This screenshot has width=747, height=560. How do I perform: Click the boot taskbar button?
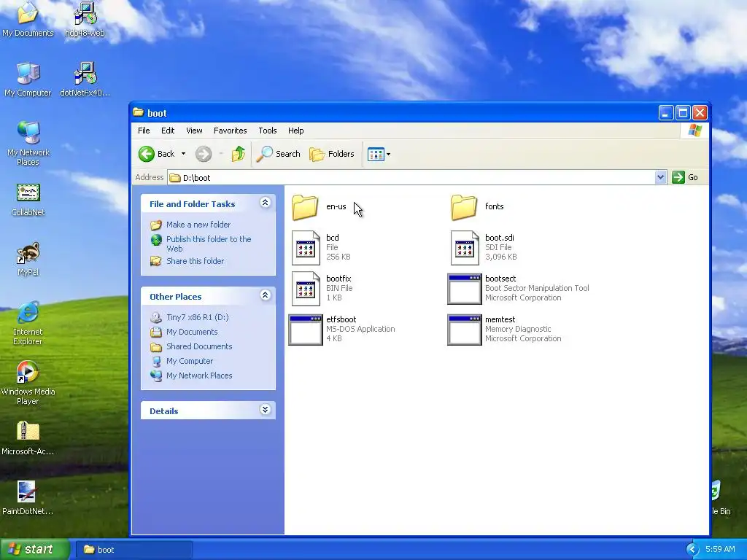134,550
